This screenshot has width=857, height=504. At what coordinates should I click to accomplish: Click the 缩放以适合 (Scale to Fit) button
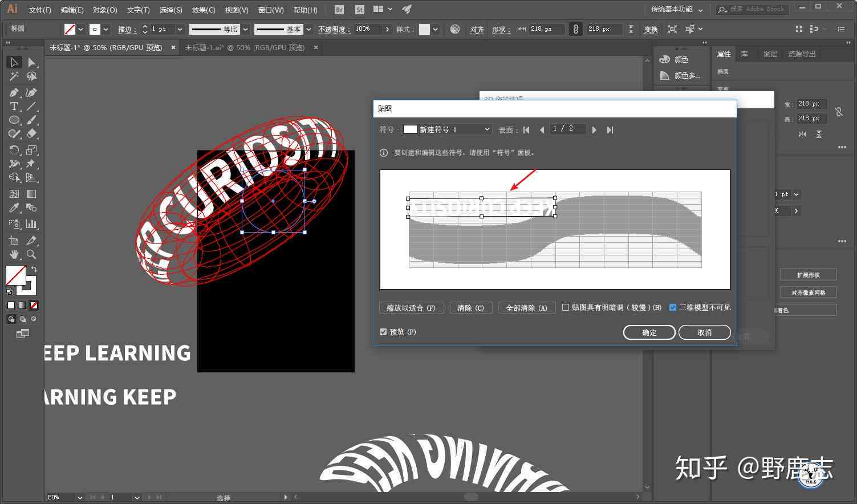click(x=411, y=308)
